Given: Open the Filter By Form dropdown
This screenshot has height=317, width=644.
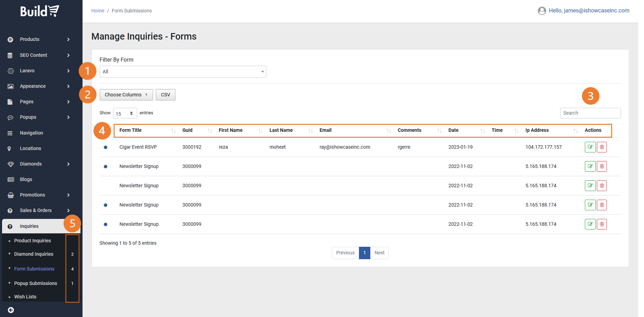Looking at the screenshot, I should tap(183, 72).
